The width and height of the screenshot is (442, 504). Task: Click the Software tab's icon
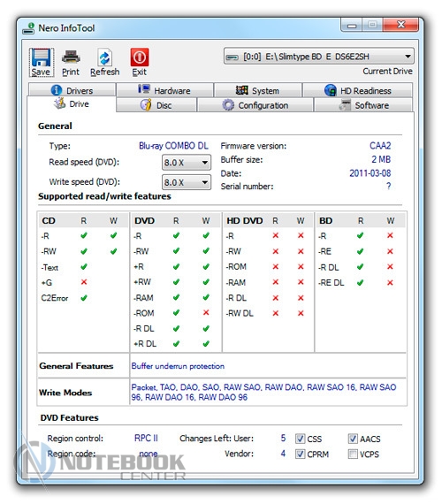coord(345,105)
